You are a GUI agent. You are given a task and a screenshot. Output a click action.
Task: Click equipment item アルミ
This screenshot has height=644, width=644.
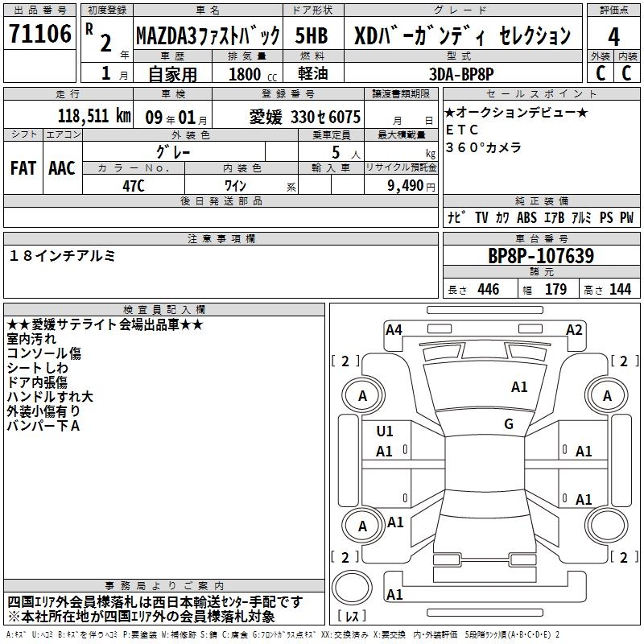click(x=581, y=217)
